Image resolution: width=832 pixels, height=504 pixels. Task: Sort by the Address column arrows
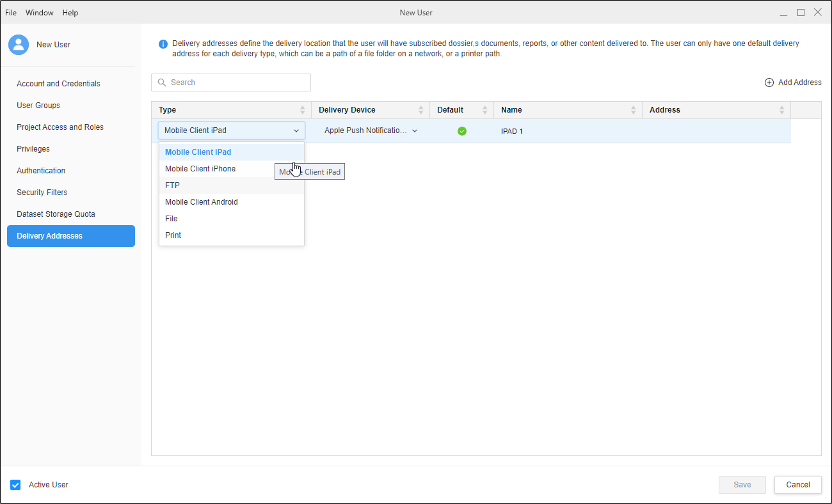(781, 110)
